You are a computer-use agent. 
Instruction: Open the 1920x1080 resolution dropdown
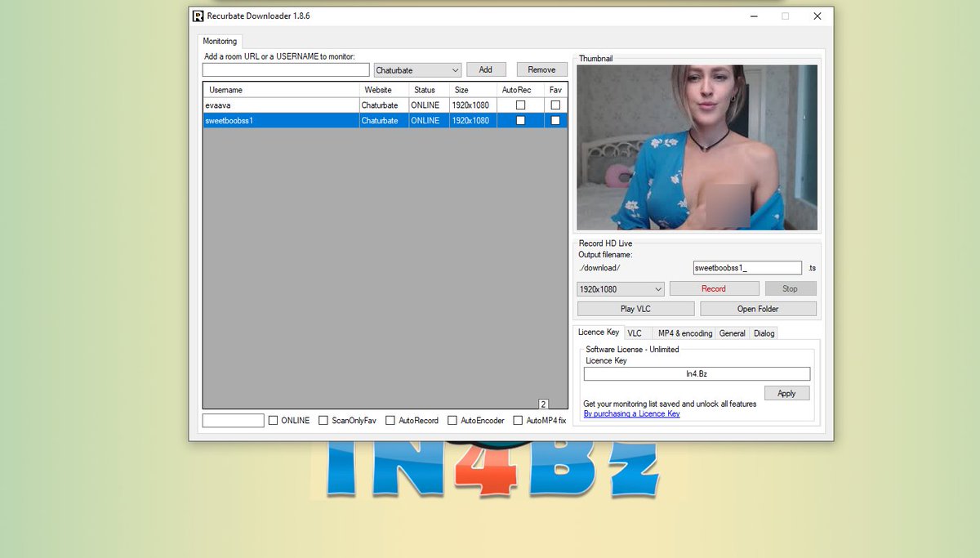click(x=621, y=289)
